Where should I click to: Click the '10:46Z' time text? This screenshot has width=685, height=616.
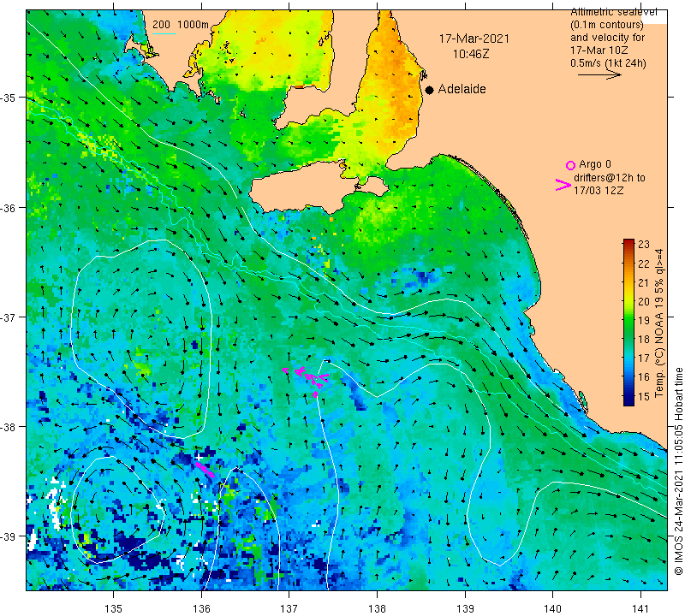click(x=470, y=54)
